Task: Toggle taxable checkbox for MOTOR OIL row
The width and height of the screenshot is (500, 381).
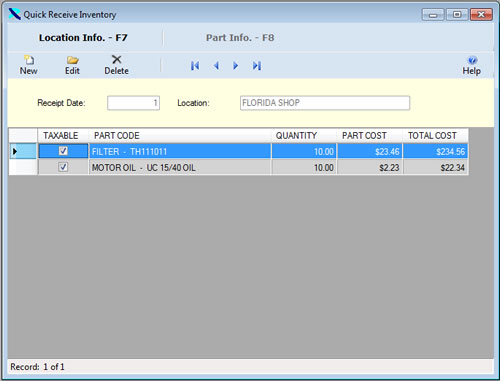Action: point(63,167)
